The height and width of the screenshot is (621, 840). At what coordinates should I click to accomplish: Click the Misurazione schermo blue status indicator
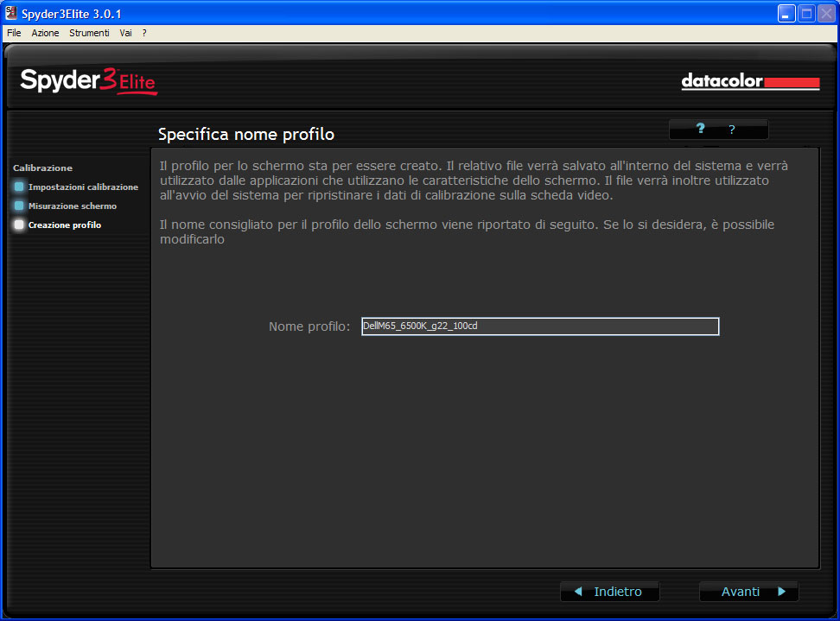coord(19,206)
